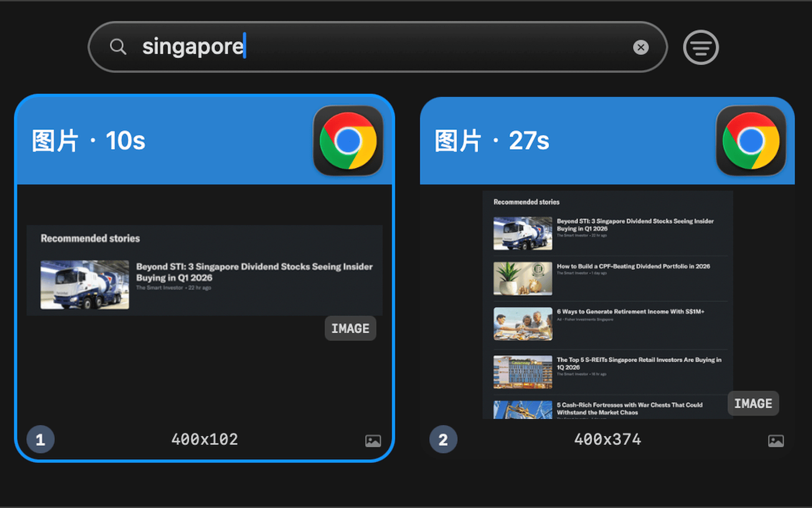Click the picture type icon beside 400x102

tap(373, 440)
